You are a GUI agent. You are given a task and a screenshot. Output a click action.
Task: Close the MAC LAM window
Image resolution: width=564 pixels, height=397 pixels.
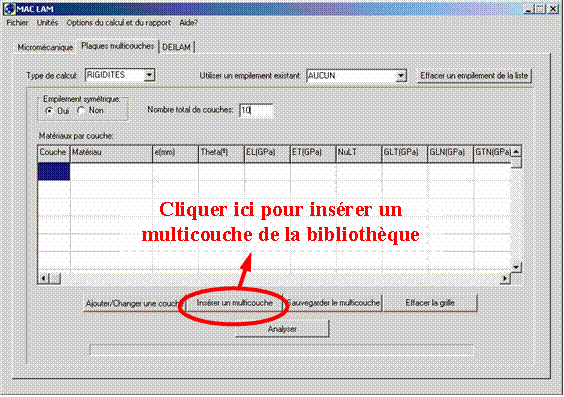click(x=553, y=9)
